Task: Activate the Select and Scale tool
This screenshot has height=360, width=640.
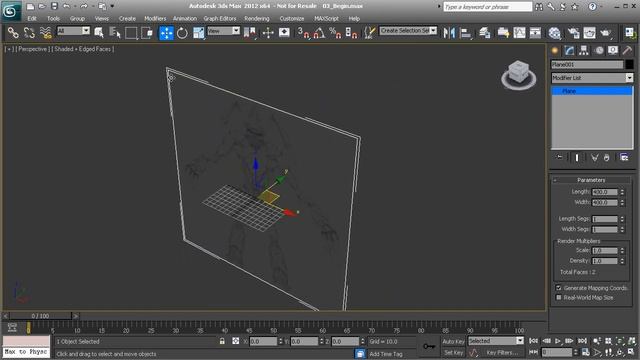Action: (199, 32)
